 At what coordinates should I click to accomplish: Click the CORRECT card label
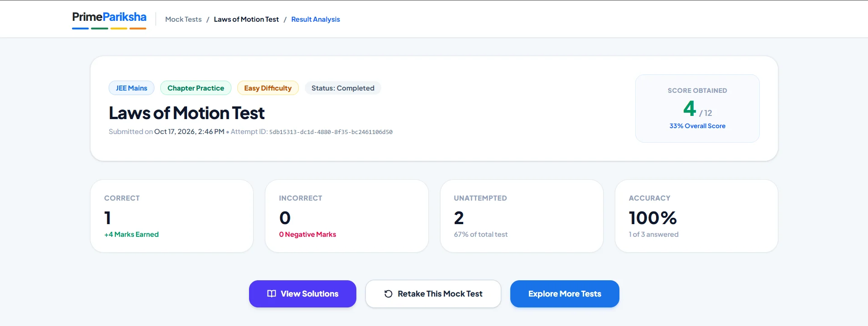pyautogui.click(x=122, y=198)
